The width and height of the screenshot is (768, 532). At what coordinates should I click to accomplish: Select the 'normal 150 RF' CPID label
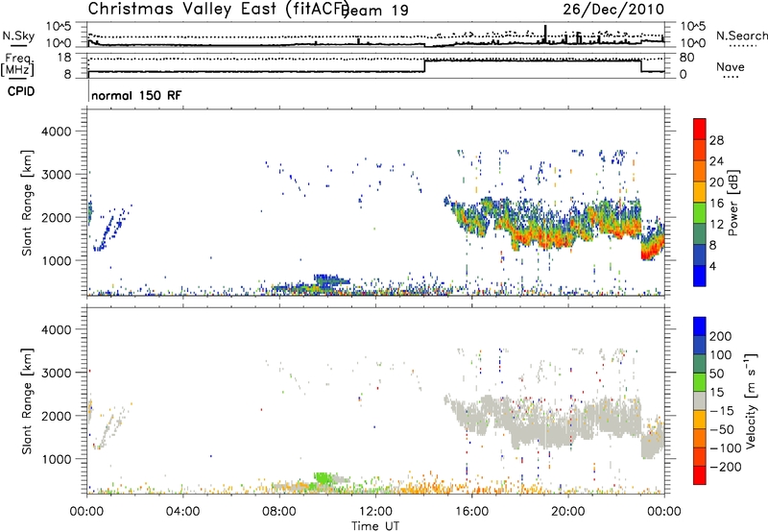coord(136,95)
